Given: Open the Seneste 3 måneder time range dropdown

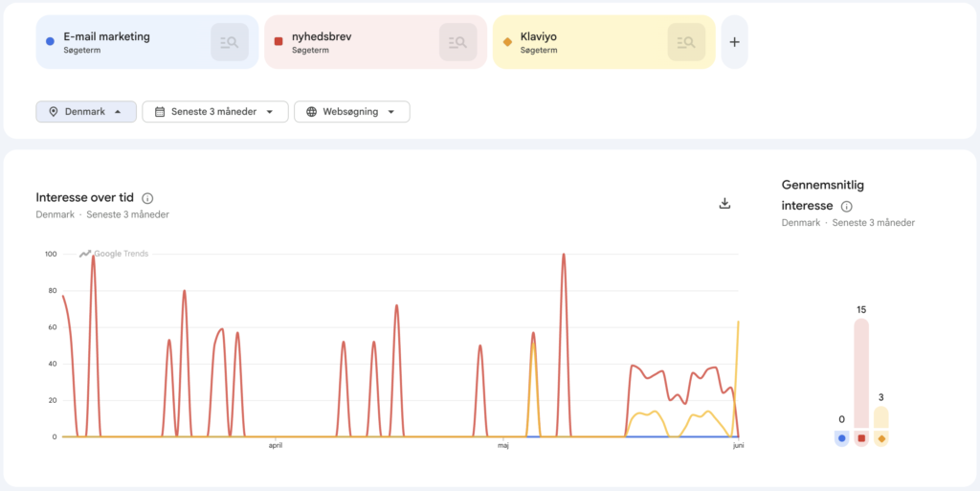Looking at the screenshot, I should pyautogui.click(x=215, y=112).
